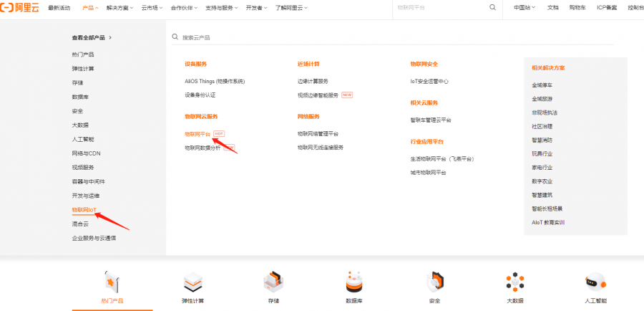Select the 容器与中间件 category
Screen dimensions: 644x311
pyautogui.click(x=88, y=181)
